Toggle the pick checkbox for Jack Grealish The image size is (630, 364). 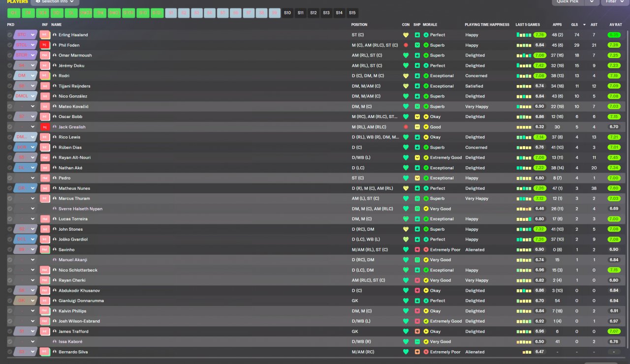tap(10, 127)
